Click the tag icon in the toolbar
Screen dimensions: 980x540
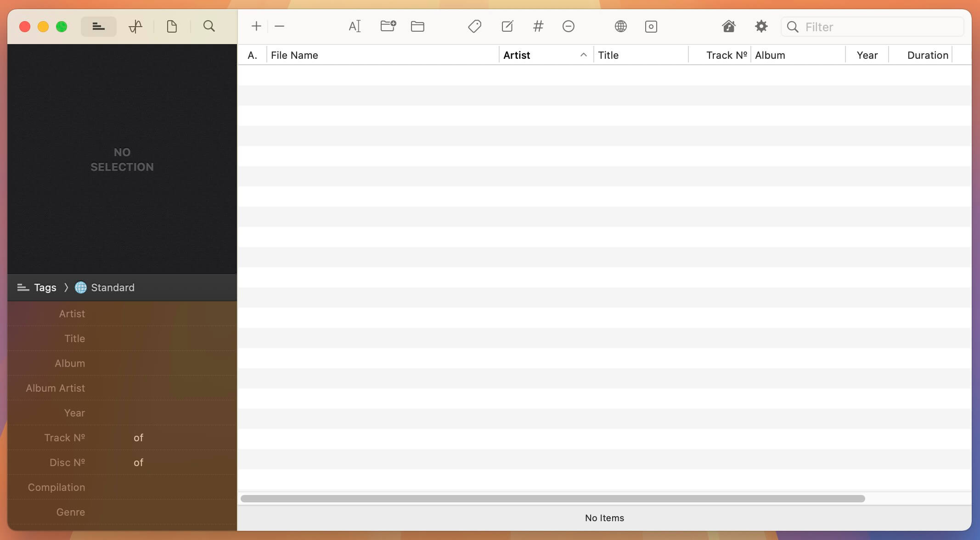coord(474,26)
